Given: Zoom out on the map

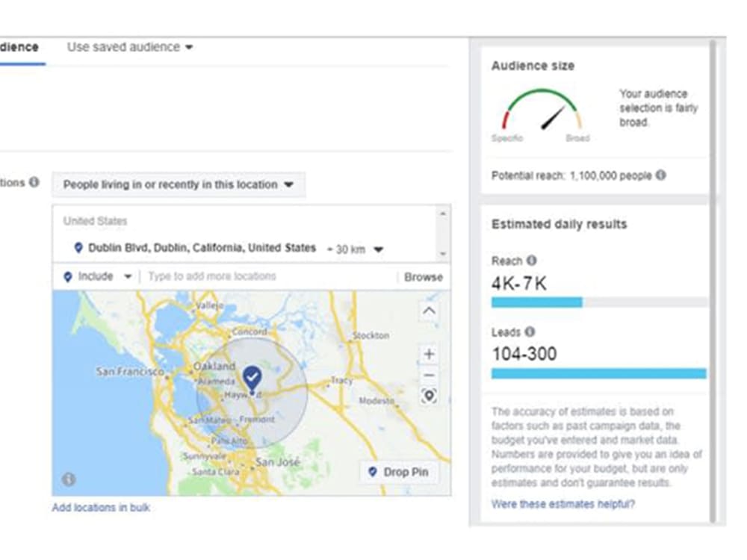Looking at the screenshot, I should point(430,376).
